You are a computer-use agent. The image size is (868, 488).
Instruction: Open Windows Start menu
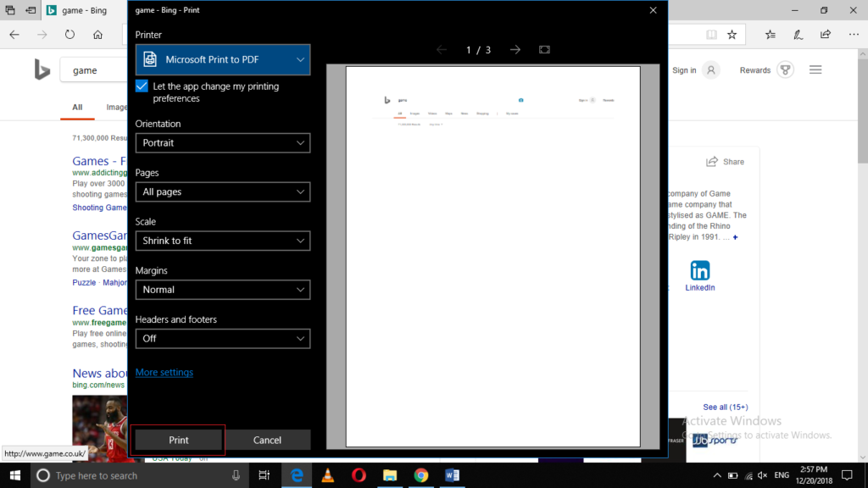point(15,475)
